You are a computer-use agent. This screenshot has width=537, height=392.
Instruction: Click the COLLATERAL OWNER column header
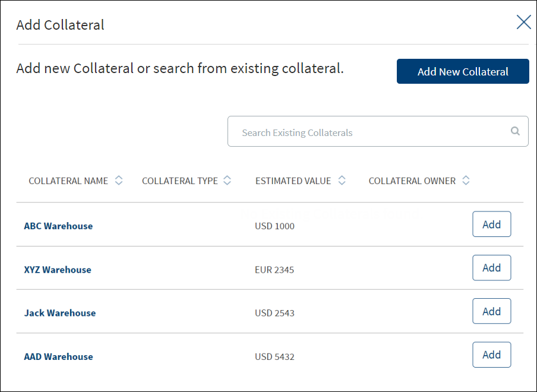coord(412,181)
